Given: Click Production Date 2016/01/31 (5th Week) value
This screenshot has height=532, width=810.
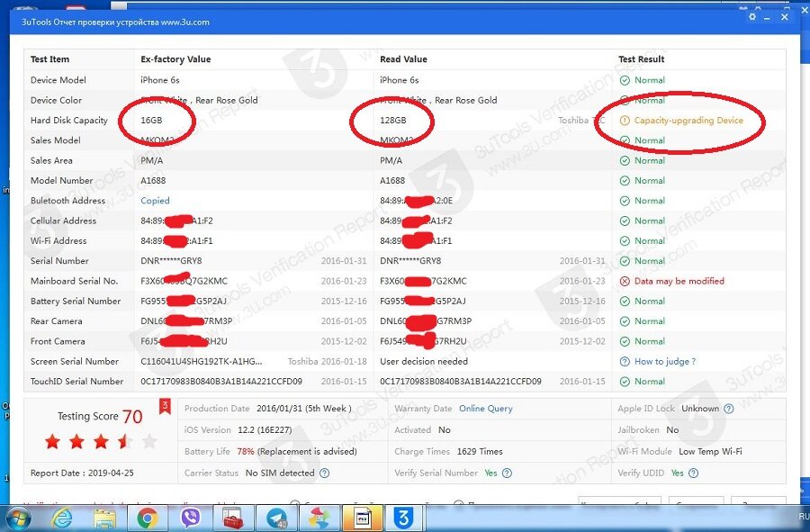Looking at the screenshot, I should pos(304,409).
